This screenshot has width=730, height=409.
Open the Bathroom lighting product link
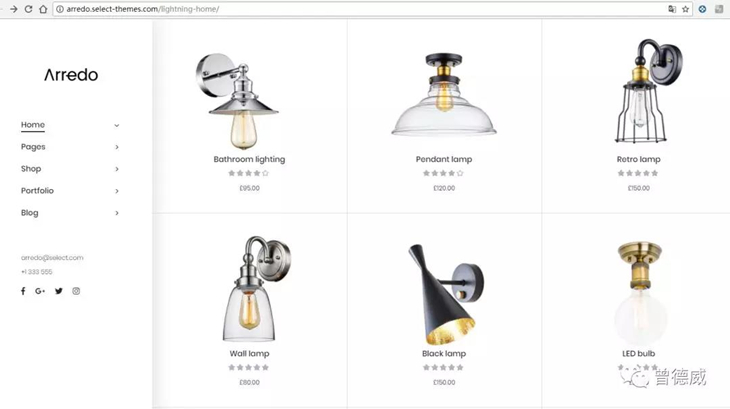coord(249,159)
